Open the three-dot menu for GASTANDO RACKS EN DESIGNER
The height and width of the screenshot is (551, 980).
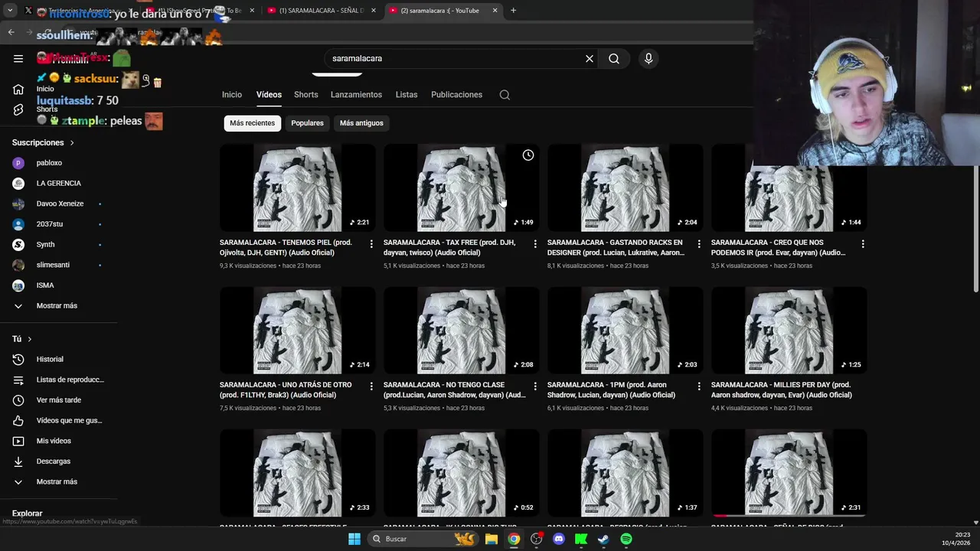click(699, 243)
